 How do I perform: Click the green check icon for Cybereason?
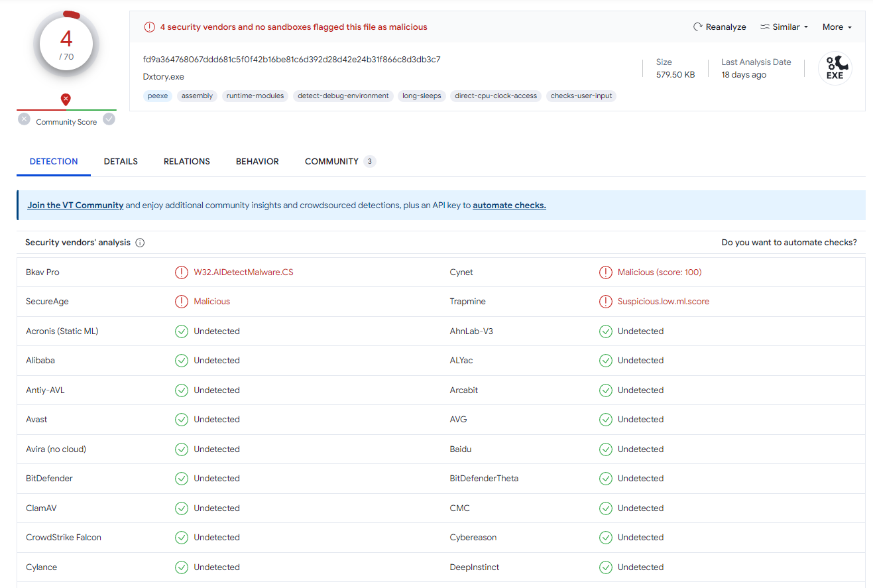[605, 538]
